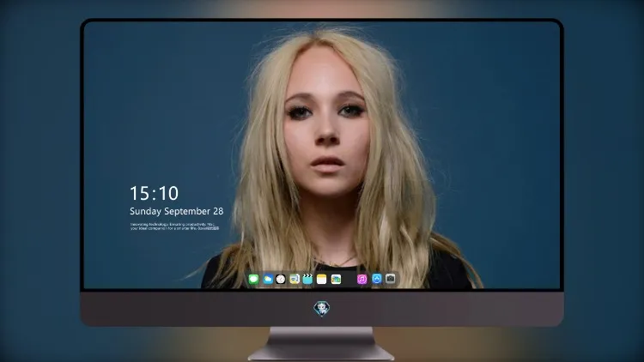
Task: Open the Keynote-style presentation icon in dock
Action: 295,279
